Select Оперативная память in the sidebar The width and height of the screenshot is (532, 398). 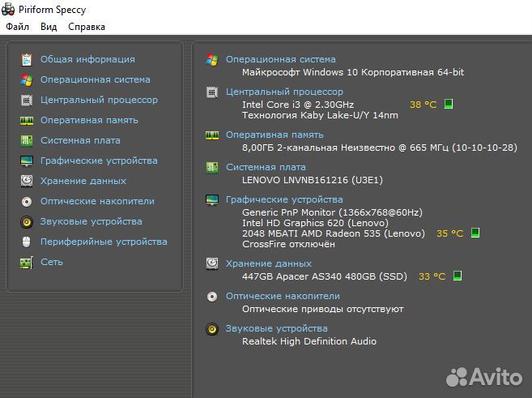(89, 120)
